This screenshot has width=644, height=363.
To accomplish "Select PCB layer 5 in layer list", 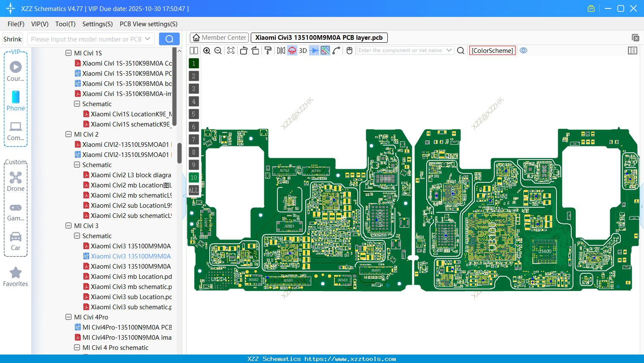I will [x=194, y=114].
